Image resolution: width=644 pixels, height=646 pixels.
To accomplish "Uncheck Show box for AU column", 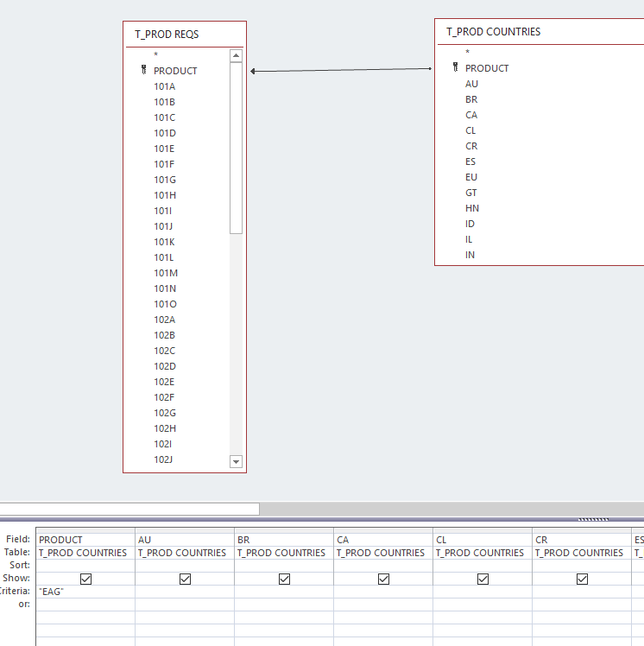I will coord(185,579).
